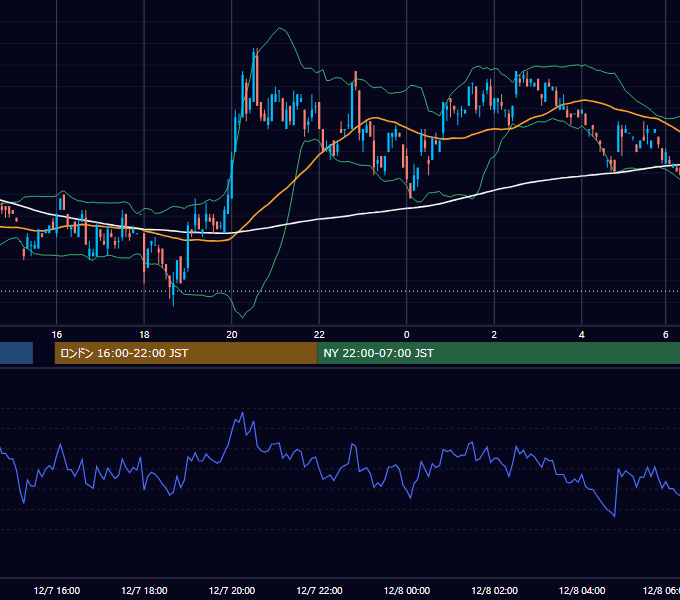Click the 12/8 04:00 time label
Screen dimensions: 680x600
tap(582, 590)
